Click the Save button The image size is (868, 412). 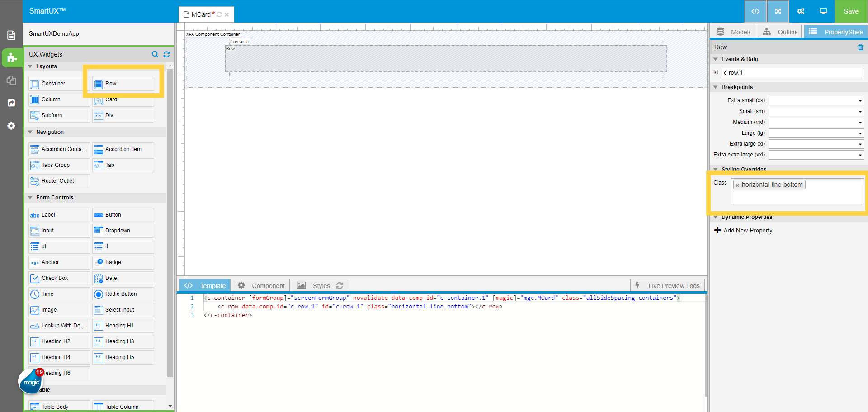(851, 11)
